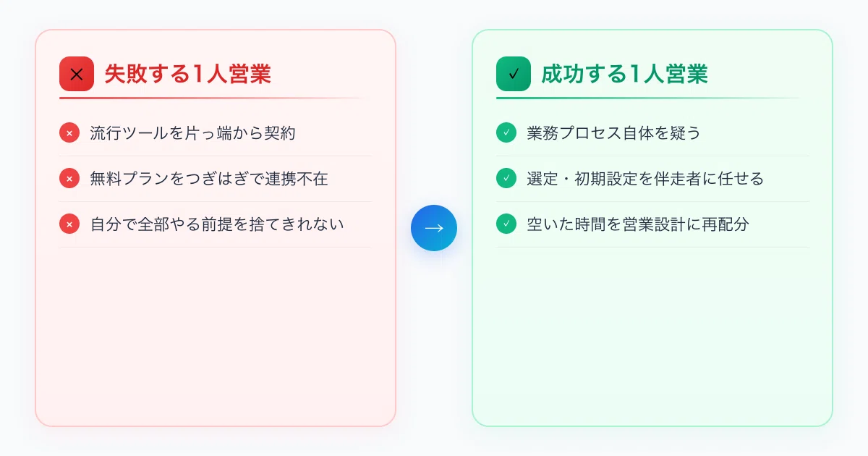Viewport: 868px width, 456px height.
Task: Click the green underline below the success heading
Action: tap(652, 98)
